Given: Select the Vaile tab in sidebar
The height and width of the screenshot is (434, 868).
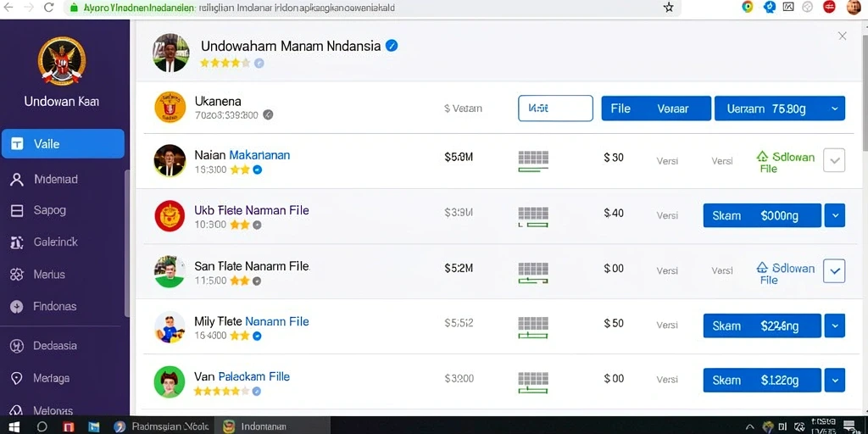Looking at the screenshot, I should click(x=63, y=144).
